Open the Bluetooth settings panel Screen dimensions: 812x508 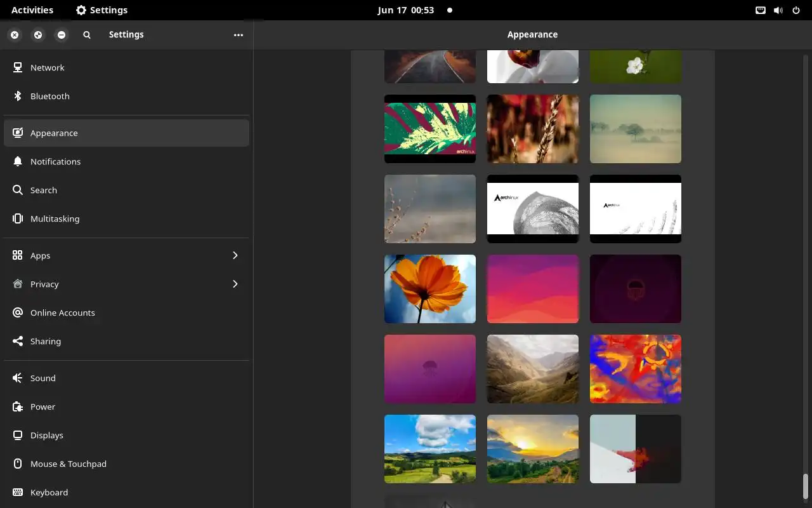(126, 96)
